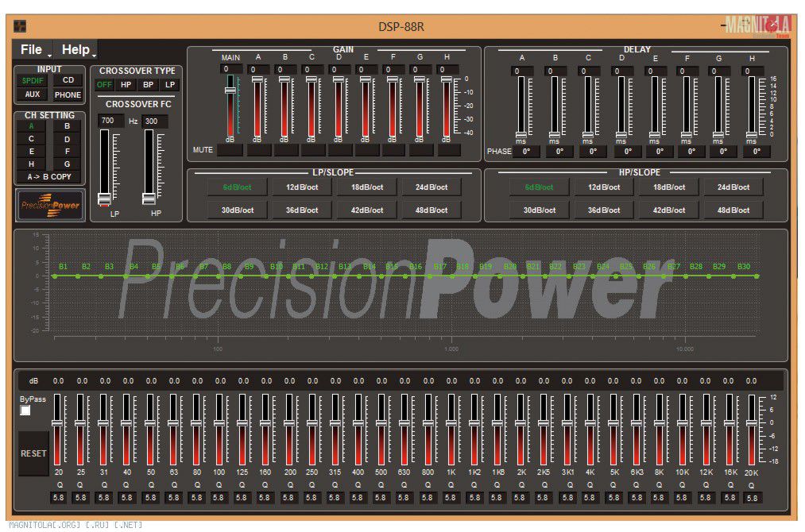Viewport: 805px width, 532px height.
Task: Select channel H in CH SETTING
Action: click(x=31, y=164)
